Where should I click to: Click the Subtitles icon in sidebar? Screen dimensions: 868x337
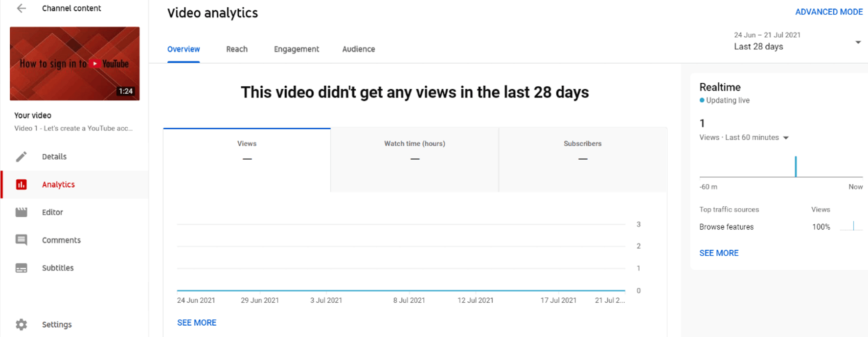point(21,268)
